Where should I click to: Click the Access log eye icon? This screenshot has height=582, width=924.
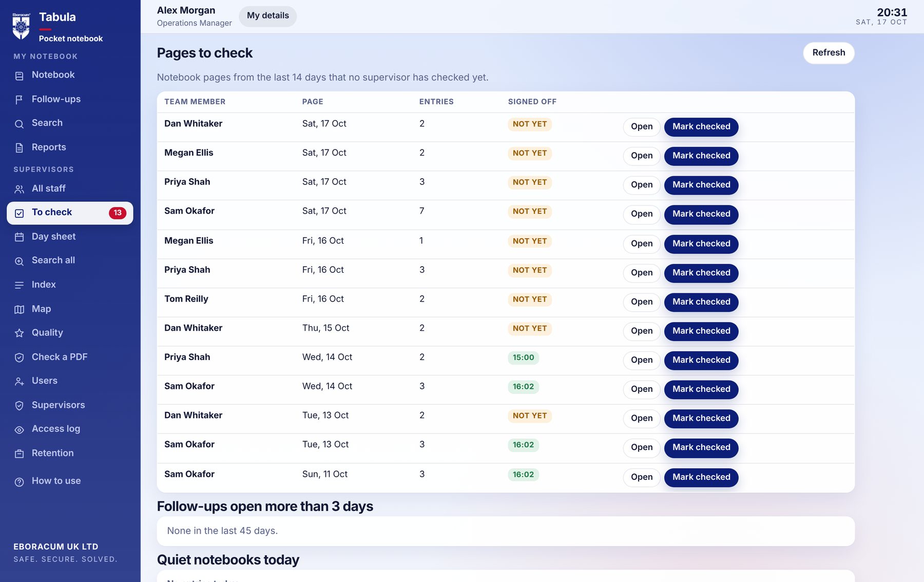[x=20, y=430]
